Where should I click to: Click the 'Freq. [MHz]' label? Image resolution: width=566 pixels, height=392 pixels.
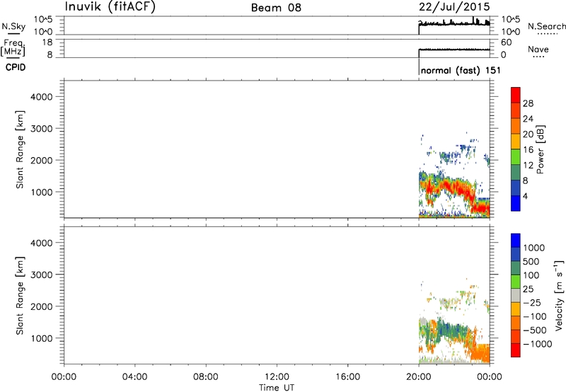pyautogui.click(x=13, y=47)
